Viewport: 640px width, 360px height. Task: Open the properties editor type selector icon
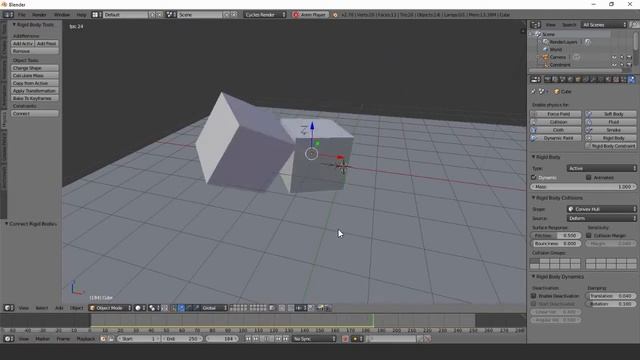coord(536,80)
